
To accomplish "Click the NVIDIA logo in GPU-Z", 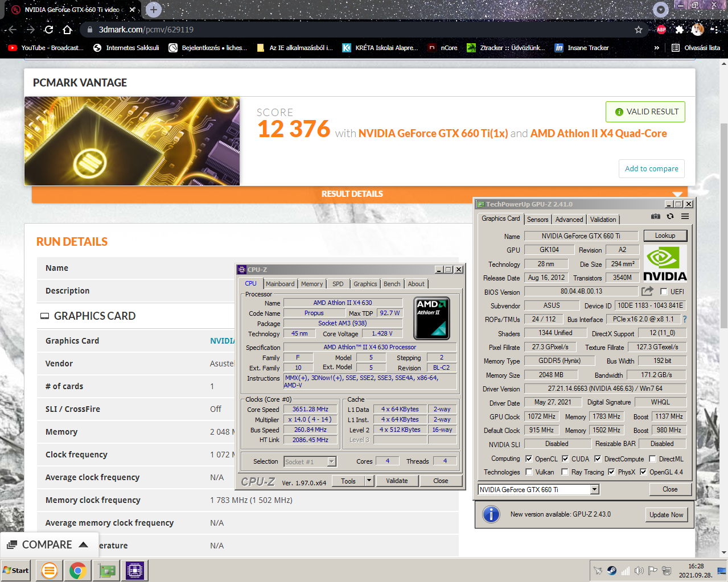I will tap(665, 264).
